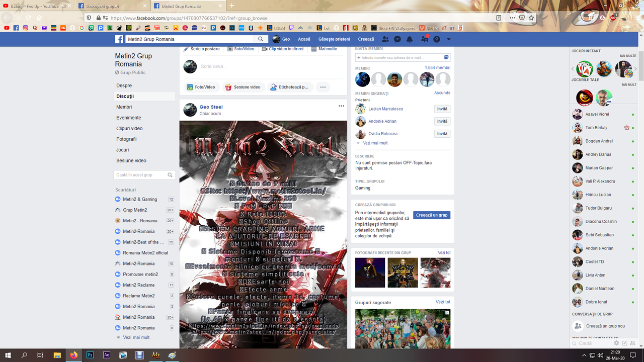Viewport: 644px width, 362px height.
Task: Invite Lucian Marculescu with Invită button
Action: click(x=442, y=109)
